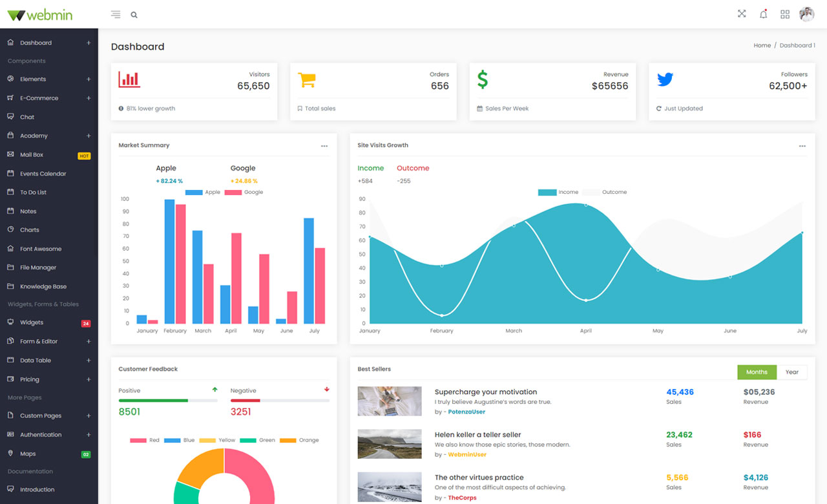Open Custom Pages menu item
Image resolution: width=827 pixels, height=504 pixels.
pyautogui.click(x=49, y=415)
